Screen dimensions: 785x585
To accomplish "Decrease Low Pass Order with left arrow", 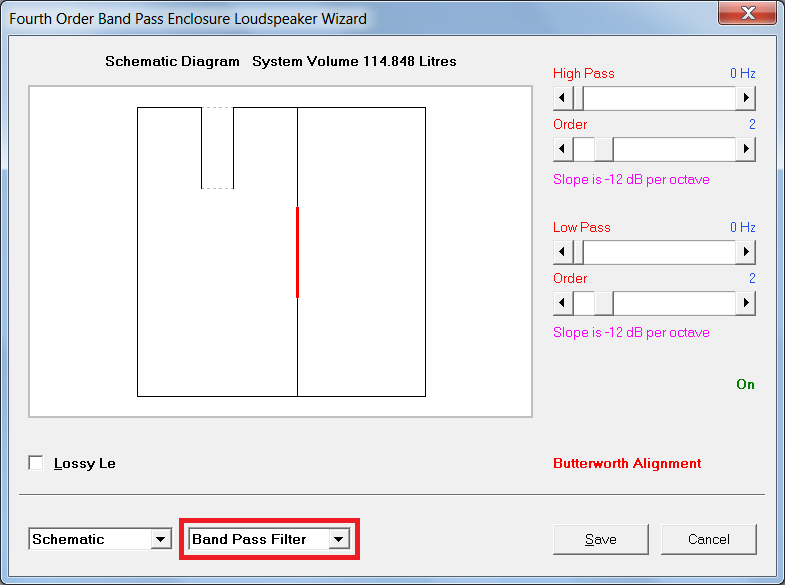I will pyautogui.click(x=563, y=303).
